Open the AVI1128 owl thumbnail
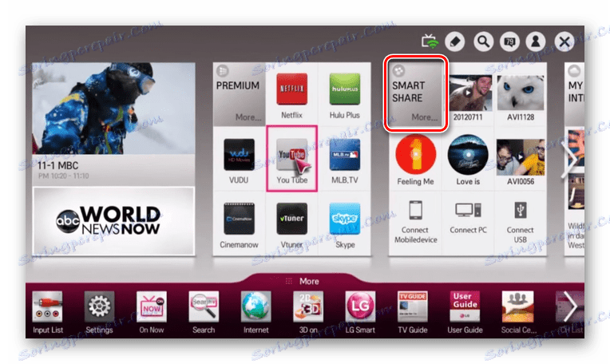610x364 pixels. point(521,93)
